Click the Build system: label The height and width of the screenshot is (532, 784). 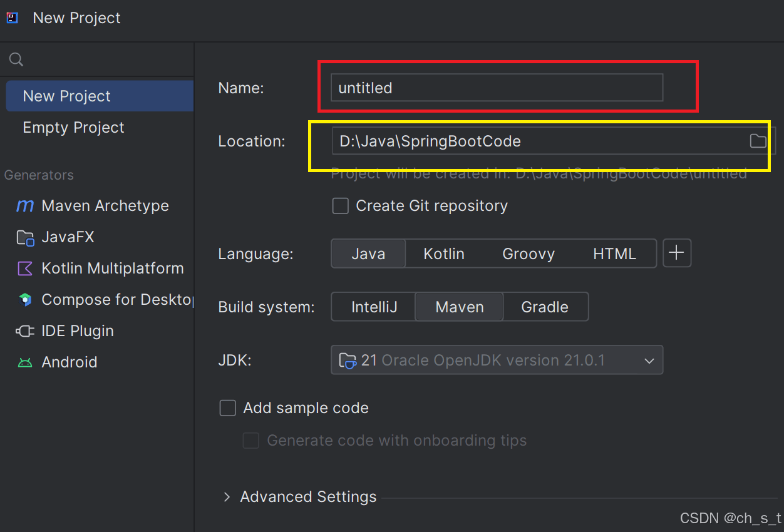(x=266, y=307)
